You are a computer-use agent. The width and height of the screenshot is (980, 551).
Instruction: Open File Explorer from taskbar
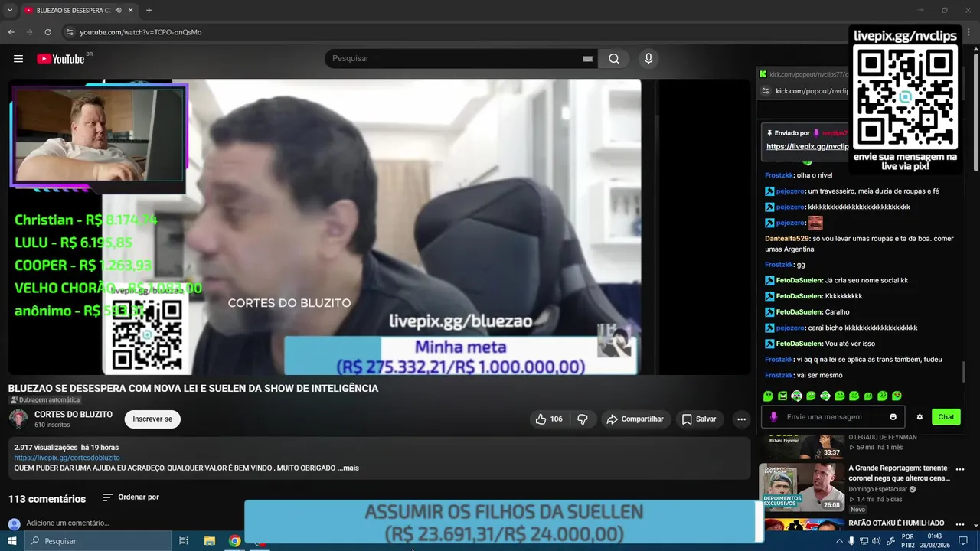(209, 541)
